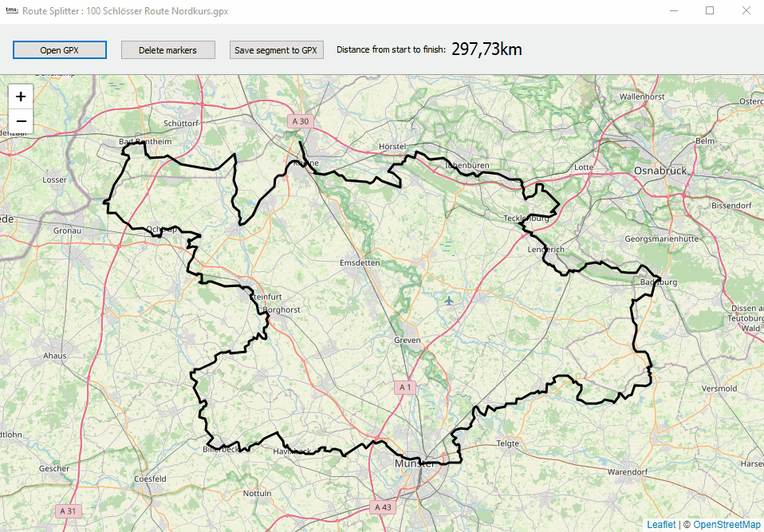The width and height of the screenshot is (764, 532).
Task: Click the Osnabrück city label
Action: 660,171
